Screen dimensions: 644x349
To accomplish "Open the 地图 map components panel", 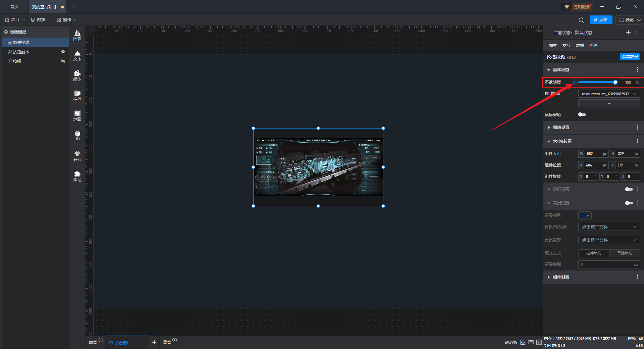I will pyautogui.click(x=77, y=116).
